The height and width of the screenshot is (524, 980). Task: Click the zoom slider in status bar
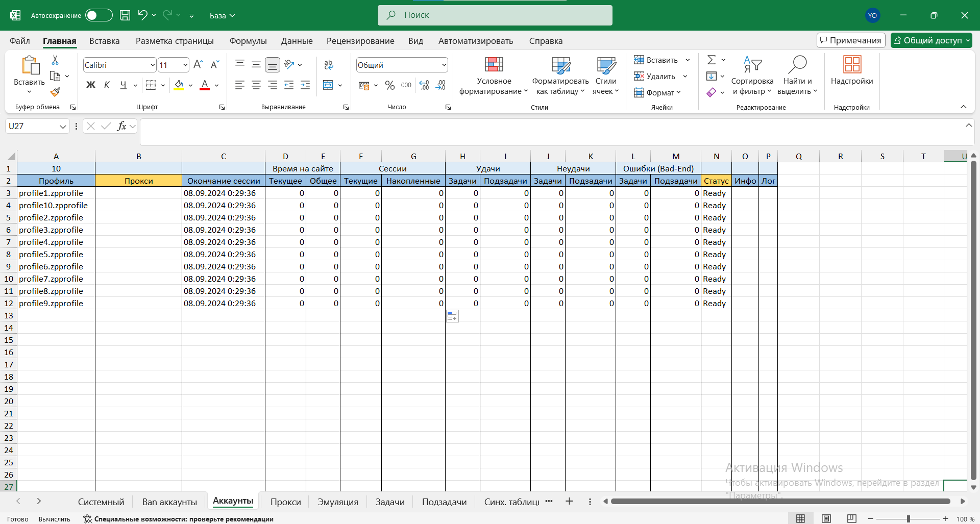pos(908,519)
